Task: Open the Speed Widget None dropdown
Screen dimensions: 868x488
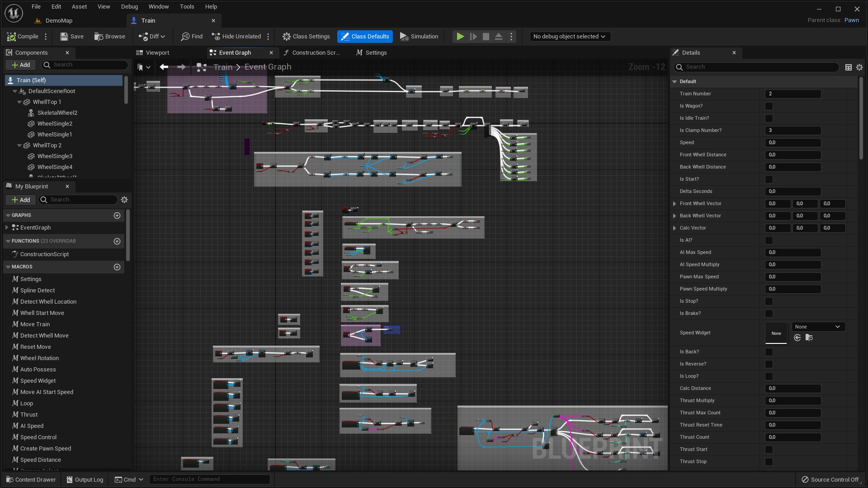Action: pyautogui.click(x=818, y=327)
